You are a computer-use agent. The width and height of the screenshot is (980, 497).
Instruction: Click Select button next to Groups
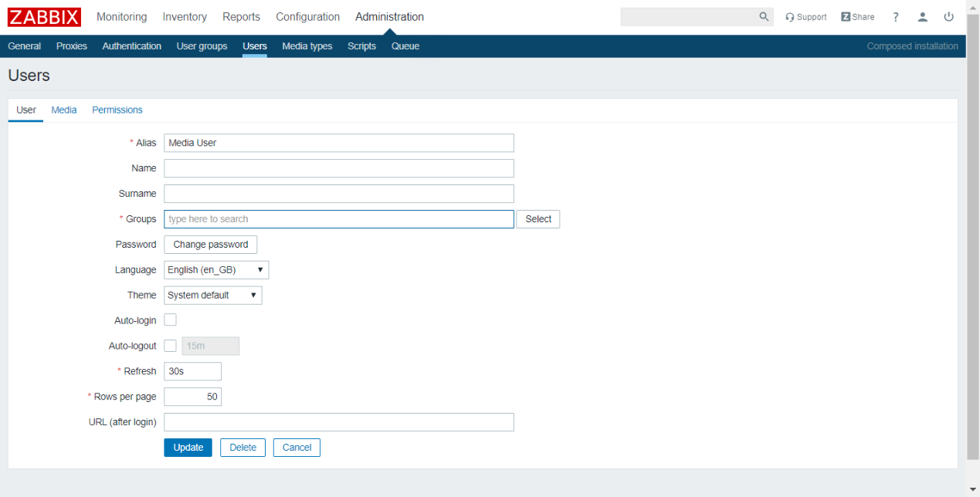[538, 219]
